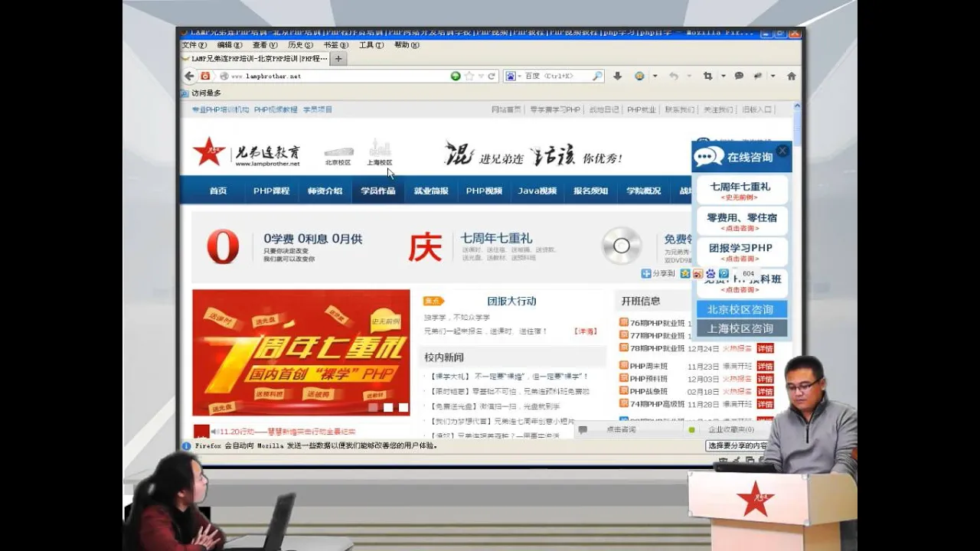Open the 查看 menu
The image size is (980, 551).
point(265,45)
